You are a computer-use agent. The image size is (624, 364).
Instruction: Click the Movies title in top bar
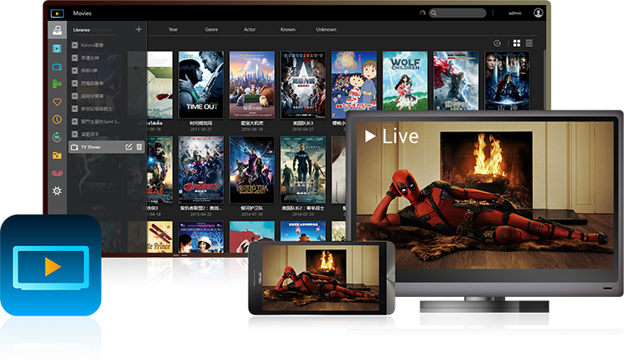[82, 13]
